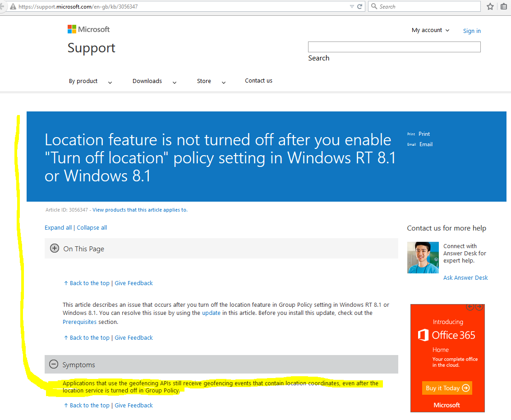Click Give Feedback above Symptoms

pos(134,337)
